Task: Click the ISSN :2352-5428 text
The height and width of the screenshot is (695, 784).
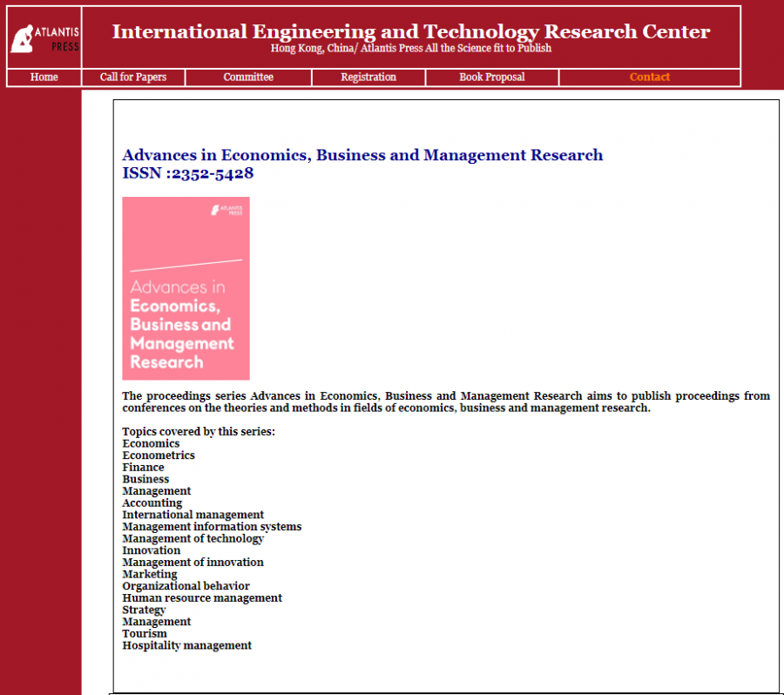Action: (x=188, y=173)
